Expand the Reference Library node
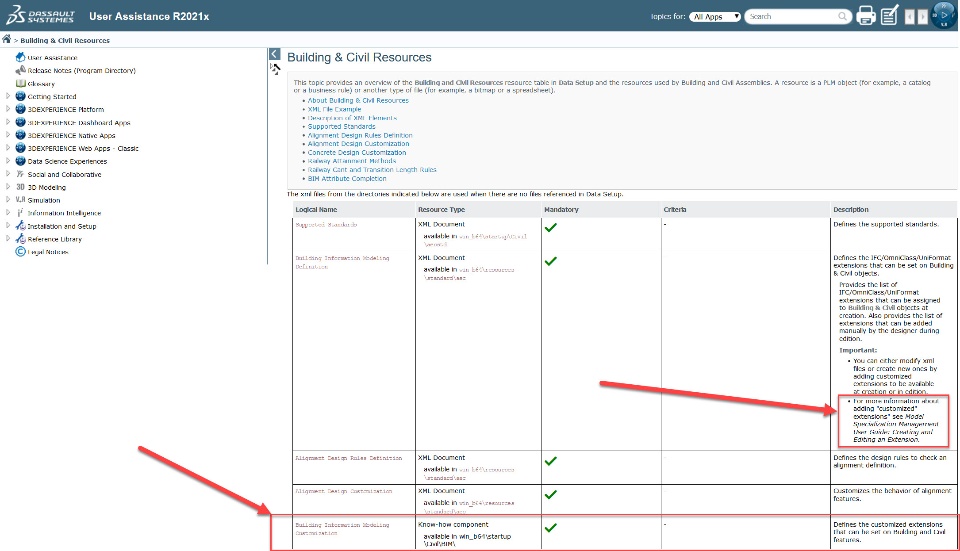960x551 pixels. 8,239
